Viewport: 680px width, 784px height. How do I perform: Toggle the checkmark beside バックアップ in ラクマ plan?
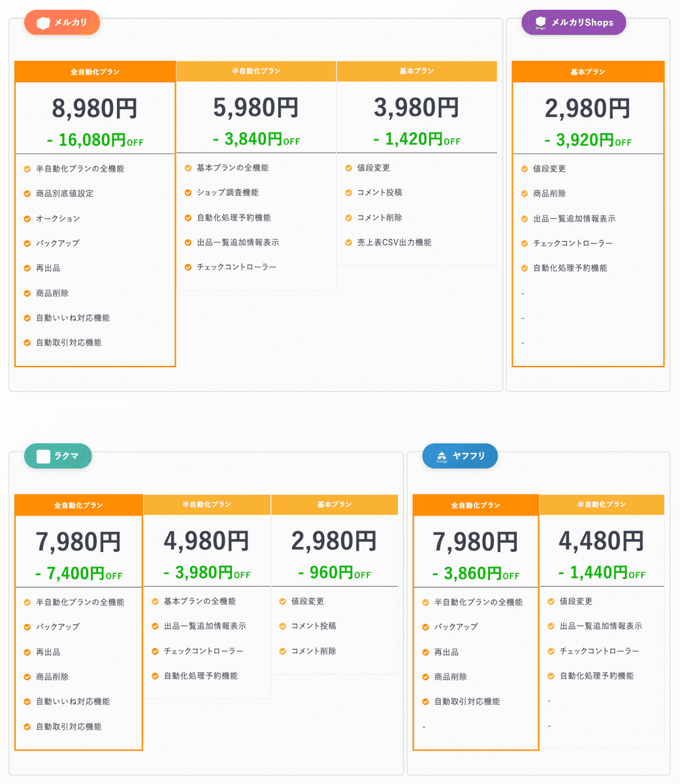27,627
